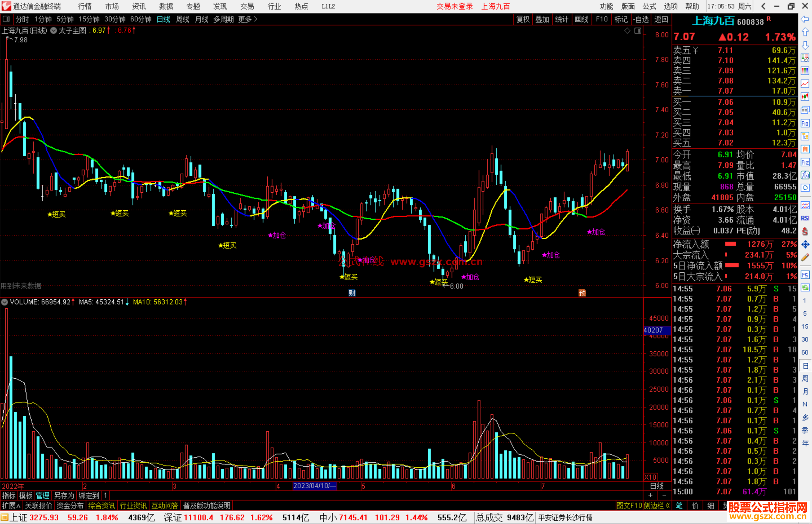
Task: Click the up arrow sidebar icon
Action: click(805, 32)
